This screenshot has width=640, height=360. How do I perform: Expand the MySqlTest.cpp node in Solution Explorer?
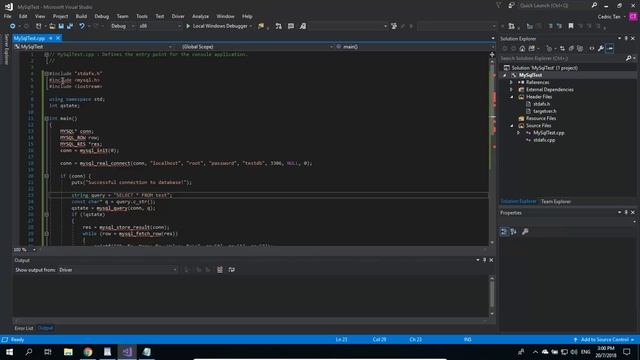pos(518,133)
